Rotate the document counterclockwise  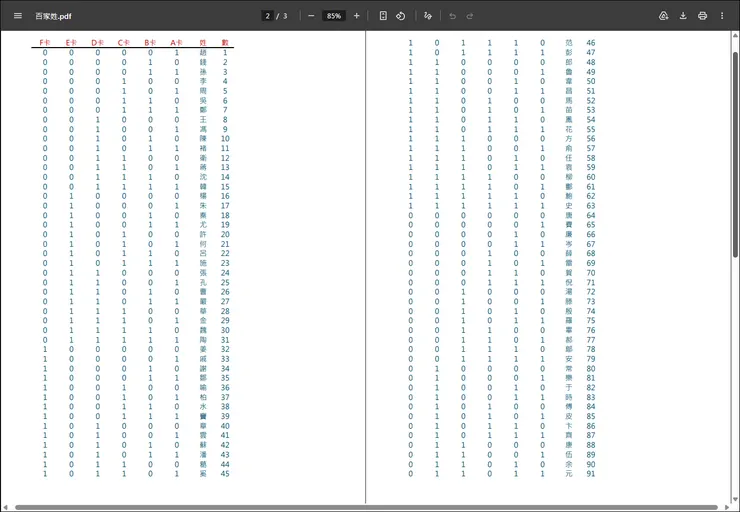pos(401,16)
